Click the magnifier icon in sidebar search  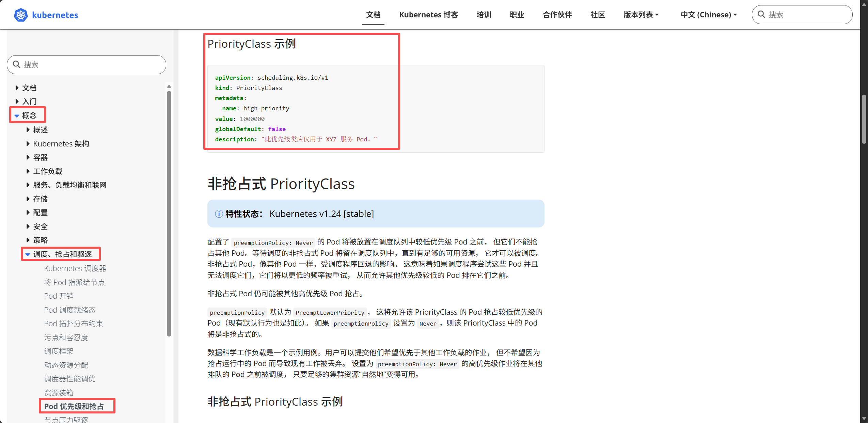(16, 64)
